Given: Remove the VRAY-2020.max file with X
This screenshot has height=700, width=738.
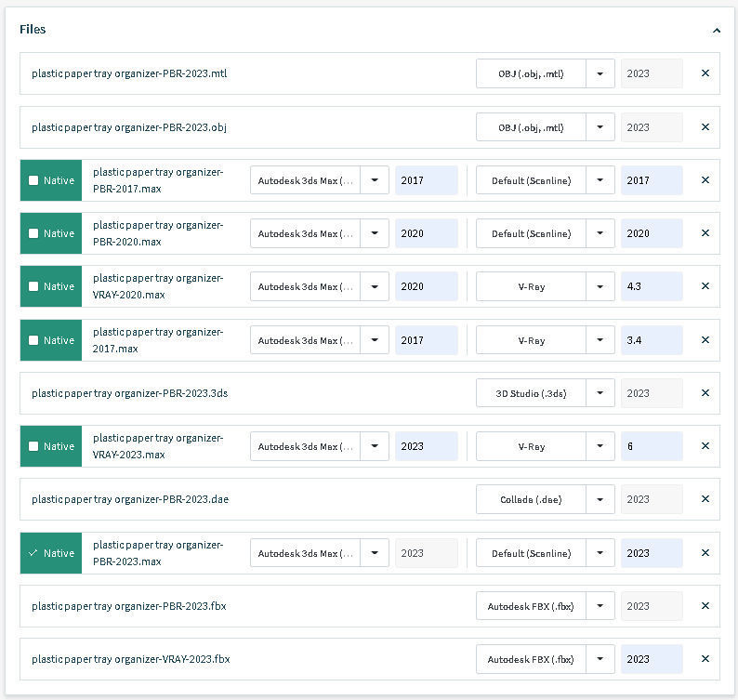Looking at the screenshot, I should tap(705, 286).
